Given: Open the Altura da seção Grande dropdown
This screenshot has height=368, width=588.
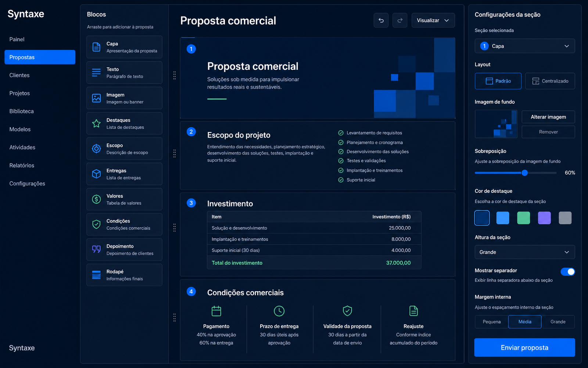Looking at the screenshot, I should [x=525, y=252].
